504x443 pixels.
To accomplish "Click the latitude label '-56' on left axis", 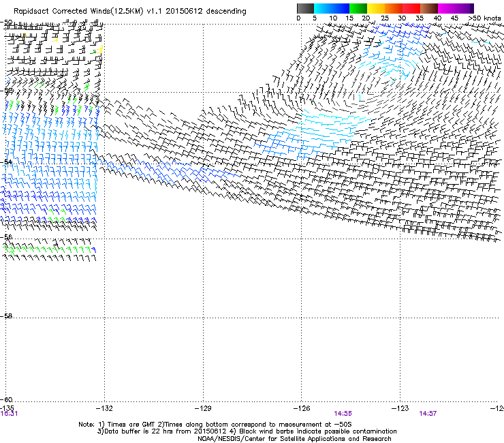I will pos(6,237).
